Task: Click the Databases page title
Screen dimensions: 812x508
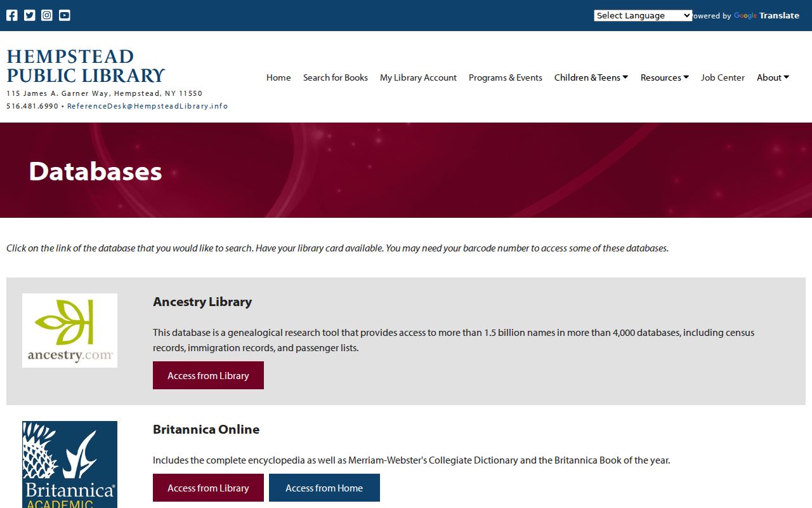Action: tap(95, 171)
